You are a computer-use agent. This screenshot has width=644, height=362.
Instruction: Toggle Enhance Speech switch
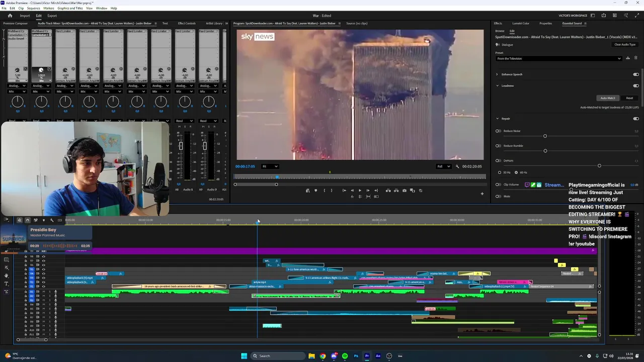point(636,74)
